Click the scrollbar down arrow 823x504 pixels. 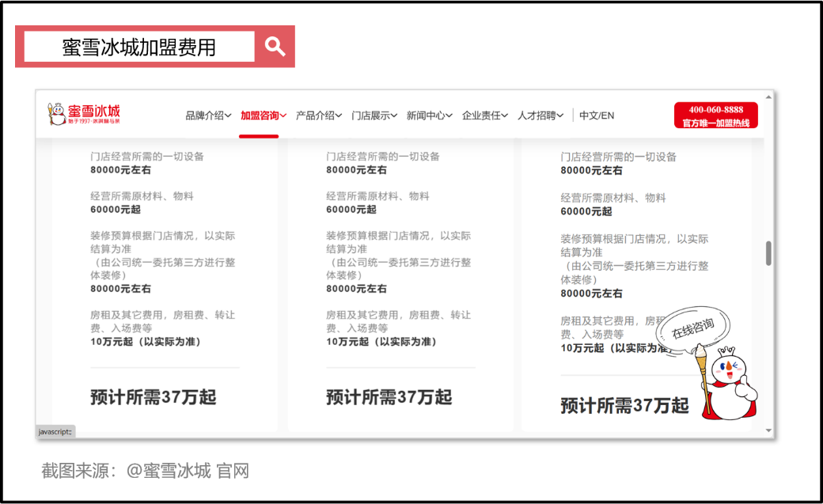pos(768,430)
